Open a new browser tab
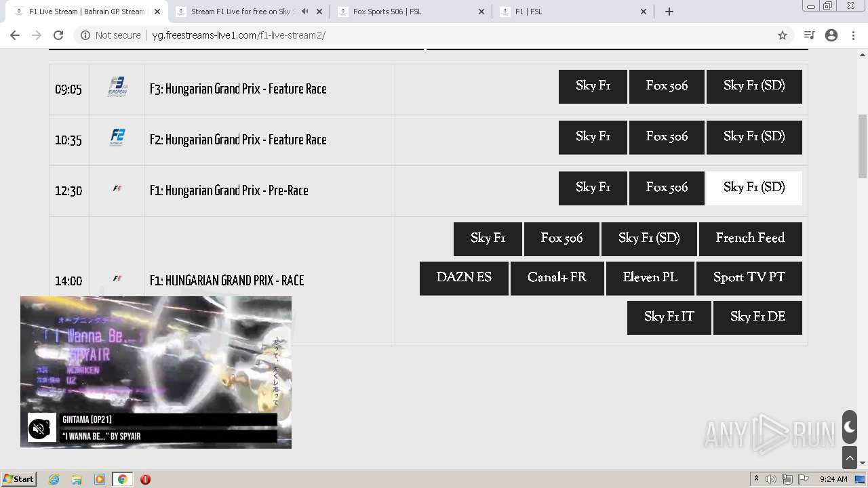 [669, 12]
